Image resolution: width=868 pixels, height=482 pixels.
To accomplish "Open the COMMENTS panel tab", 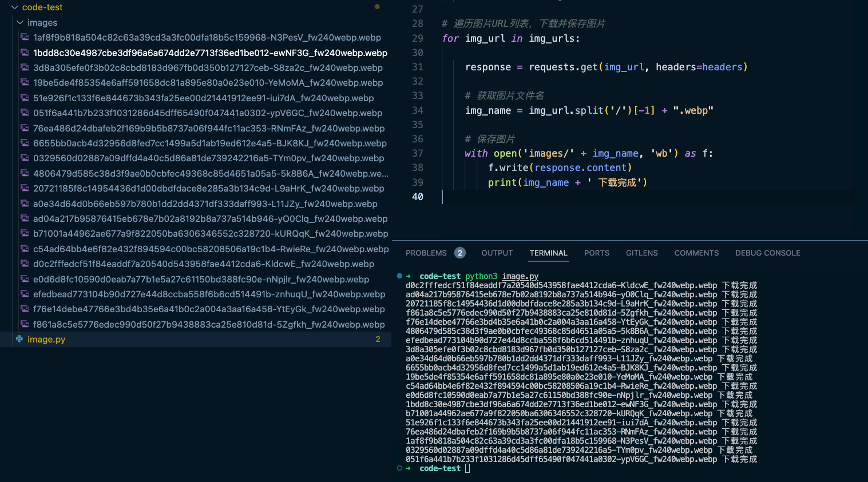I will [x=696, y=253].
